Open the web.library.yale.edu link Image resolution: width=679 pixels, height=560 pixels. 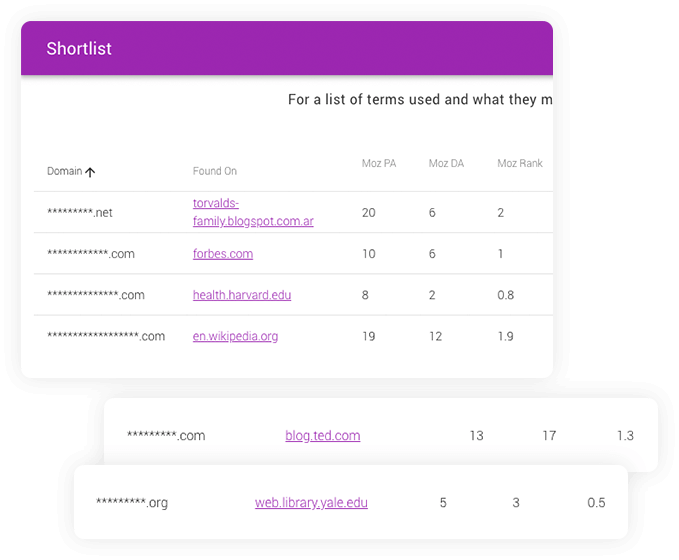[311, 502]
